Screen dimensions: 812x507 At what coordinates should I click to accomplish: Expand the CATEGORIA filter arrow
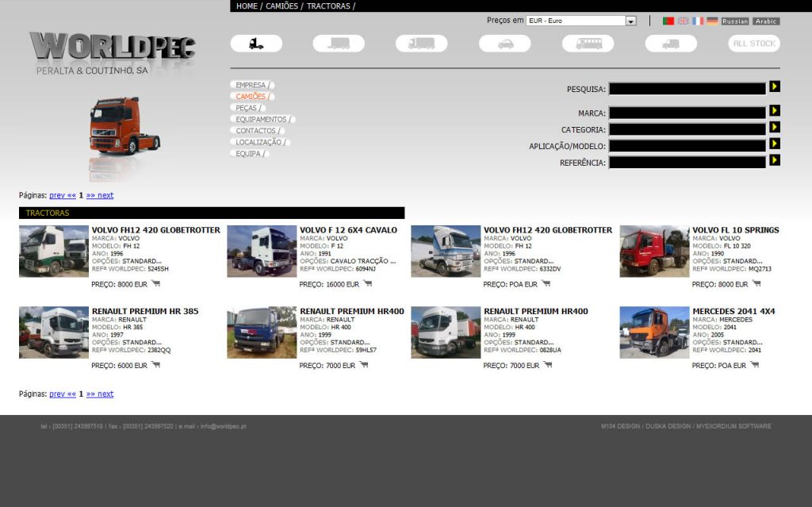775,127
